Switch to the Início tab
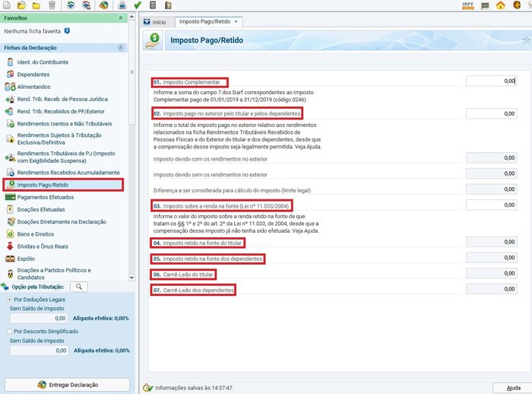 (155, 22)
